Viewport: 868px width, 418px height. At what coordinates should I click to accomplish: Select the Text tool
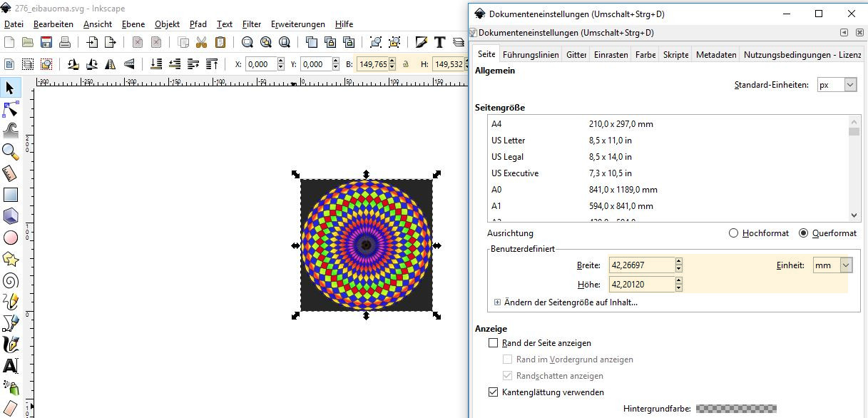click(x=11, y=366)
